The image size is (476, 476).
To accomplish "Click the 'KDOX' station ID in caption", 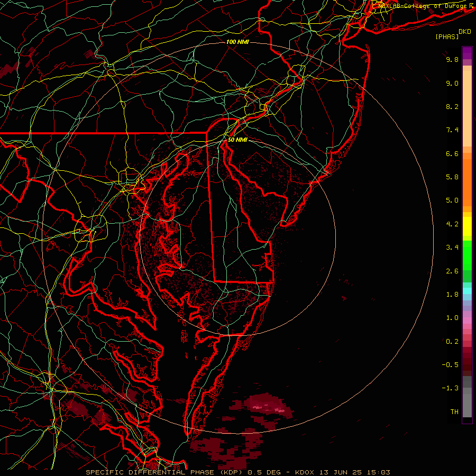I will click(x=305, y=472).
